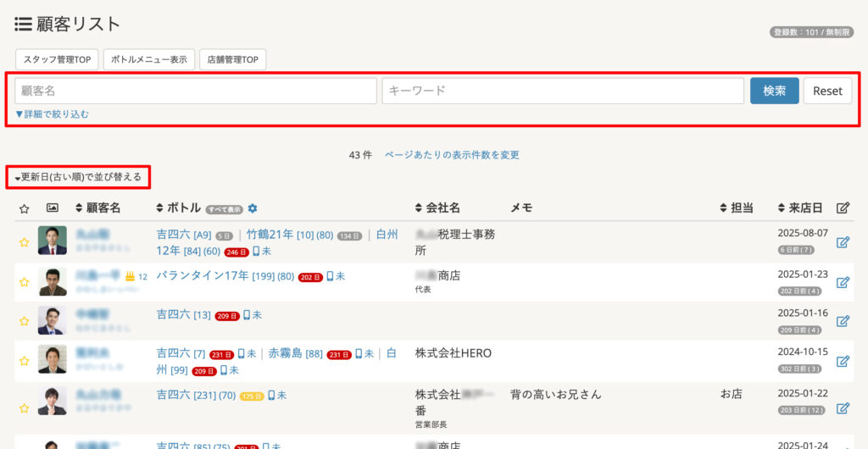The height and width of the screenshot is (449, 868).
Task: Click the edit icon for first customer row
Action: click(x=842, y=242)
